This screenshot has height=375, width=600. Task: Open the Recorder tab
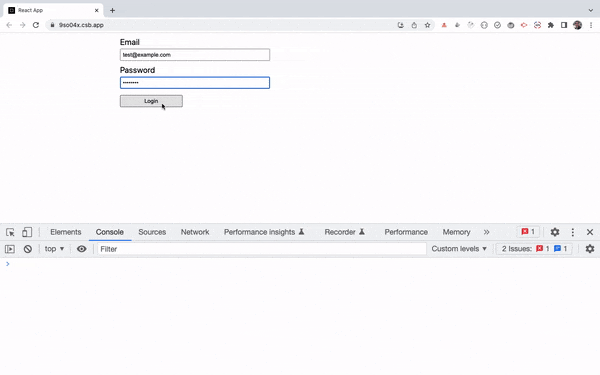(x=344, y=232)
